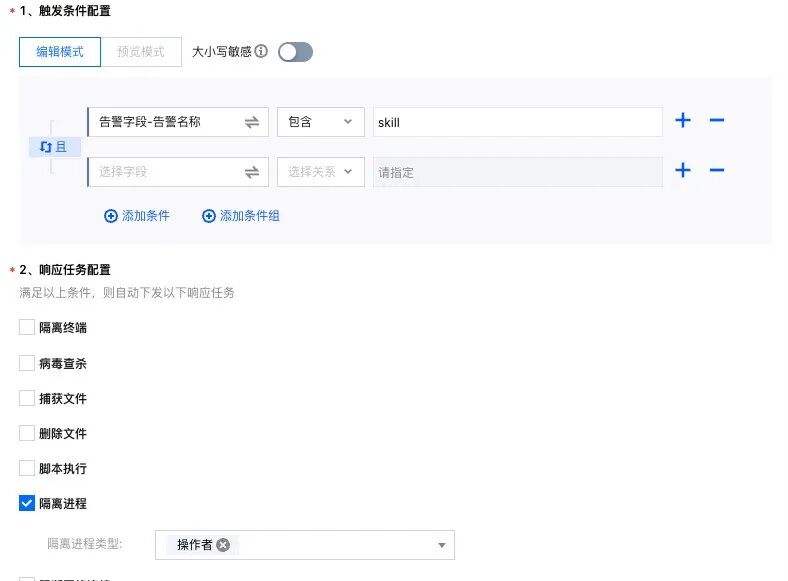Click the plus icon beside the skill condition row
Screen dimensions: 788x581
tap(682, 120)
